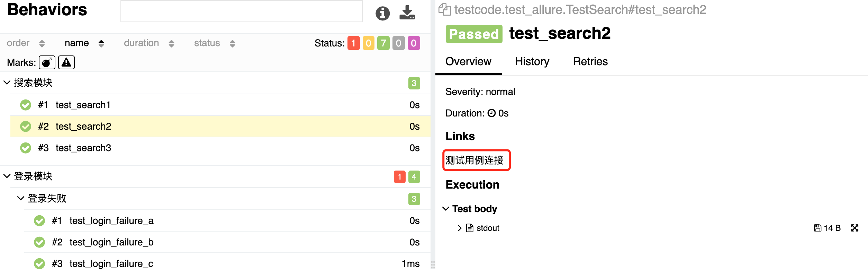868x269 pixels.
Task: Click the passed icon beside test_login_failure_a
Action: pos(39,220)
